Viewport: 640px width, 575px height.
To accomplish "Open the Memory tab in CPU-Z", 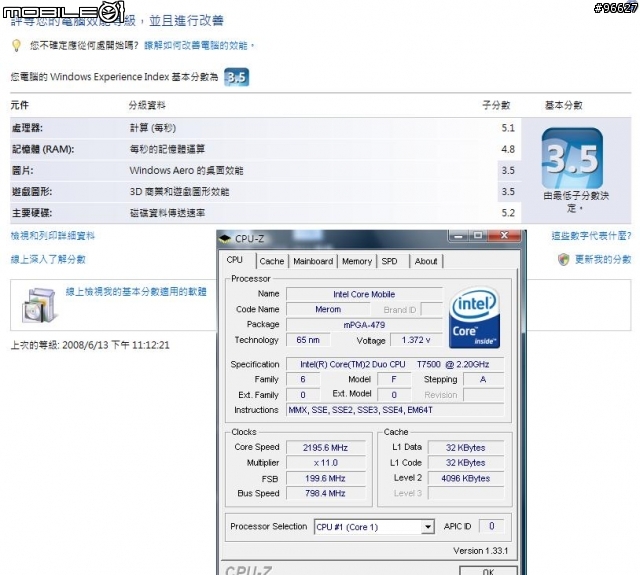I will (x=357, y=261).
